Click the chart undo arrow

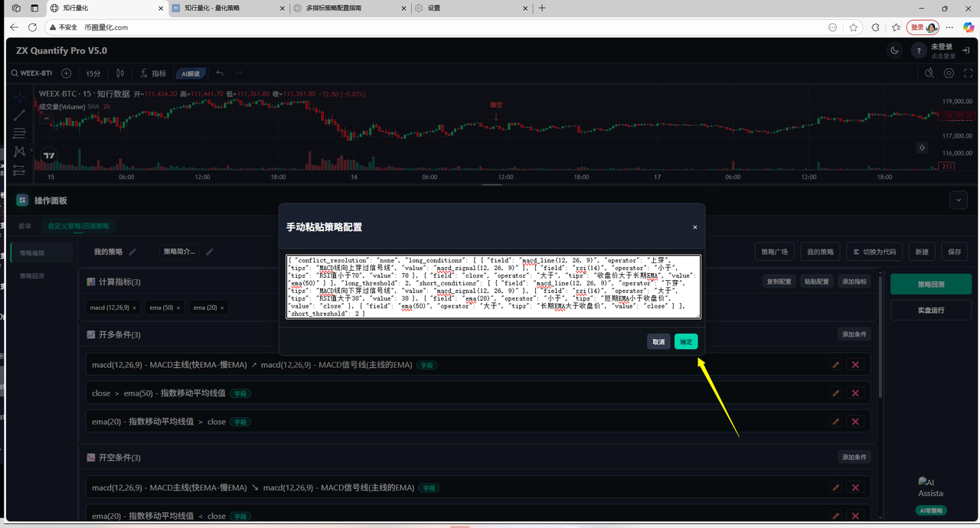(220, 73)
